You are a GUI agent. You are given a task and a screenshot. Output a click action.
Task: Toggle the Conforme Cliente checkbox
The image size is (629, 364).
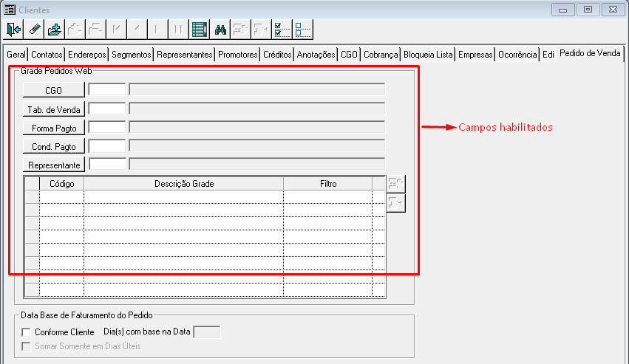click(x=26, y=332)
